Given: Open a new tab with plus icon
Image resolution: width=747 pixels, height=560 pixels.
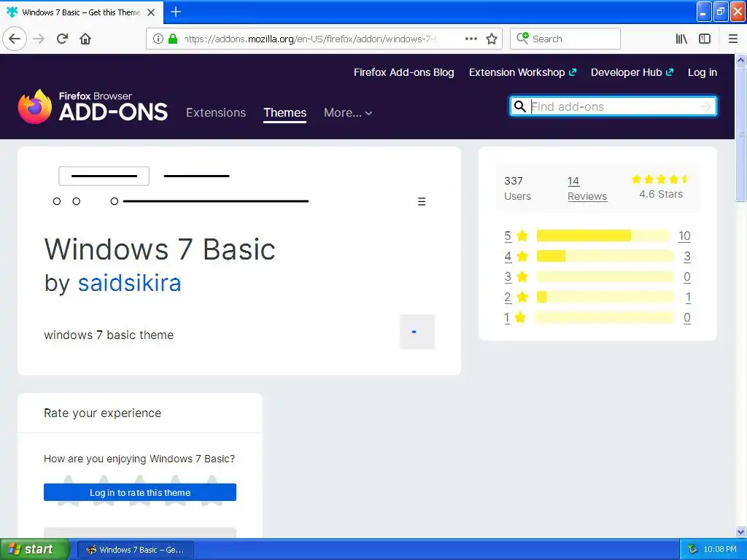Looking at the screenshot, I should 175,12.
